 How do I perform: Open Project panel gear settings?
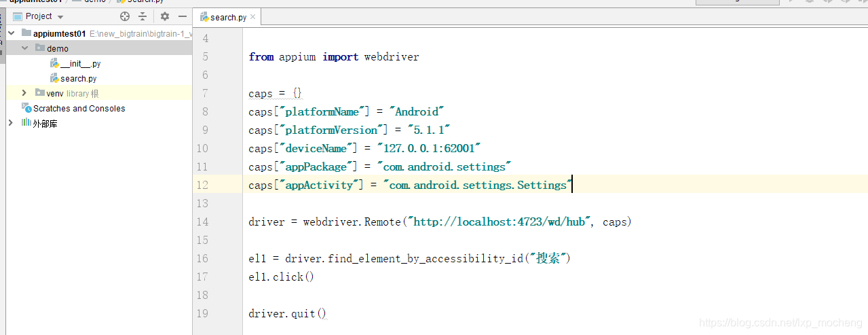pos(165,16)
